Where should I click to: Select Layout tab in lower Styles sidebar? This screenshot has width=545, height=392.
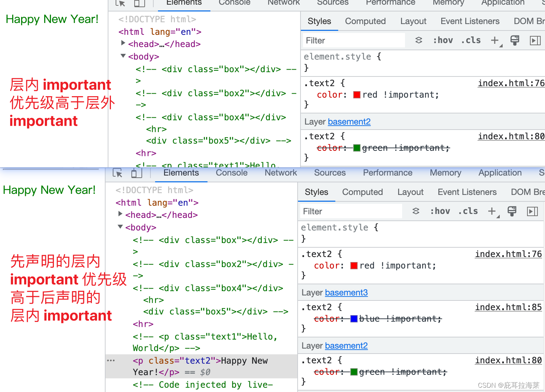(410, 192)
